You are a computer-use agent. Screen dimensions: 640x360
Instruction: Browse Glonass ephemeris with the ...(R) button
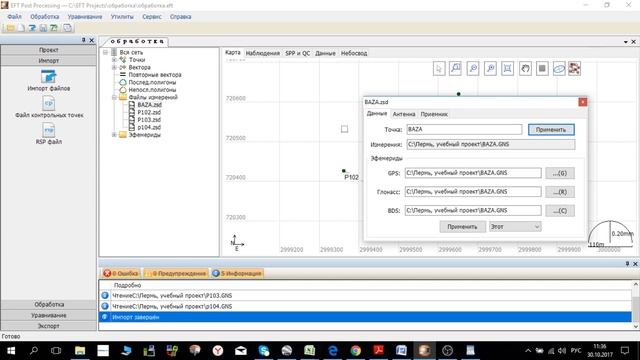560,192
